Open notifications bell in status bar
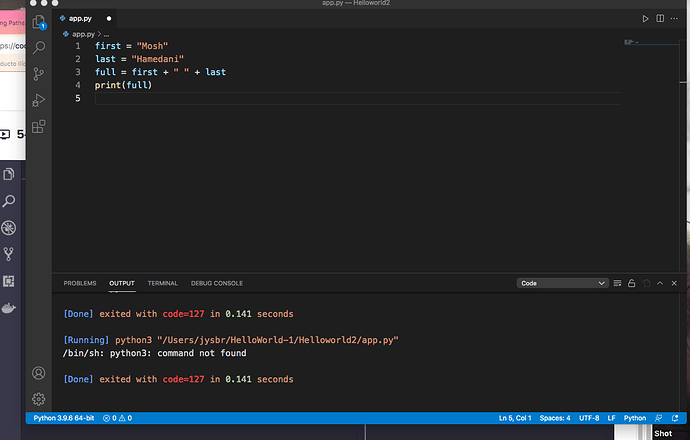 675,418
